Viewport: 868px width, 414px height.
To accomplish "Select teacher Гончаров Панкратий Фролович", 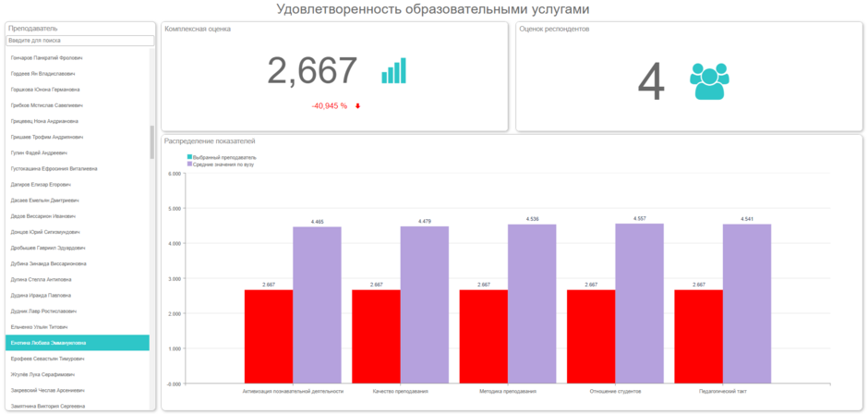I will [44, 57].
